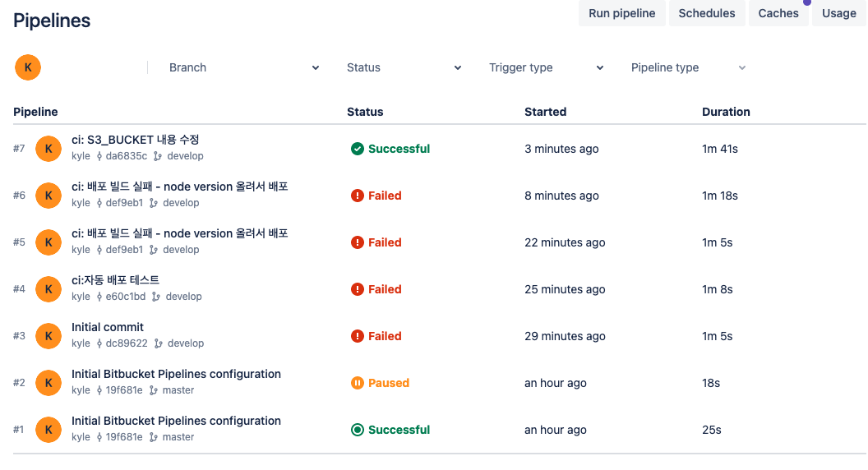Click the branch icon next to master in pipeline #2

(154, 390)
